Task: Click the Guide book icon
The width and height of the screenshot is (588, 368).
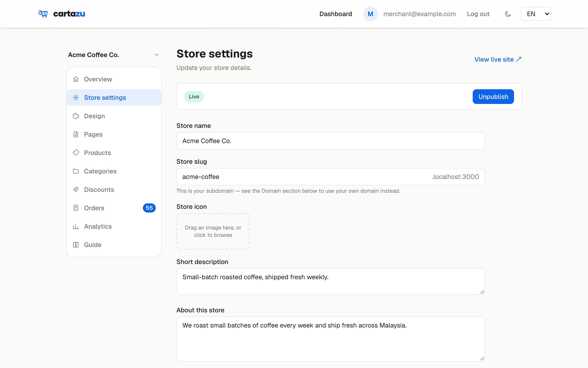Action: (x=76, y=244)
